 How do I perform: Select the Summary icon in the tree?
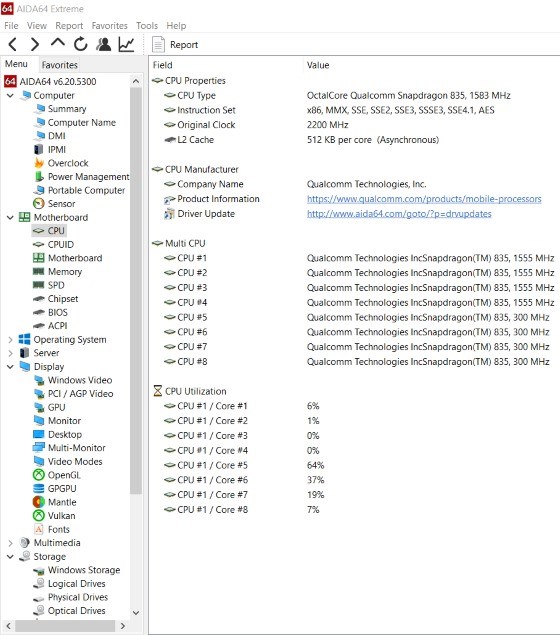[39, 109]
